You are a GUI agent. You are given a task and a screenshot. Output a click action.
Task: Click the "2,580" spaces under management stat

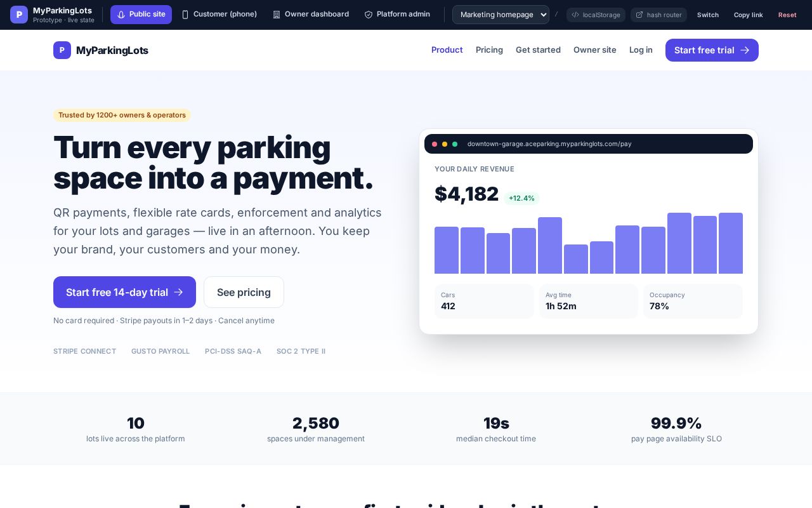pos(316,429)
